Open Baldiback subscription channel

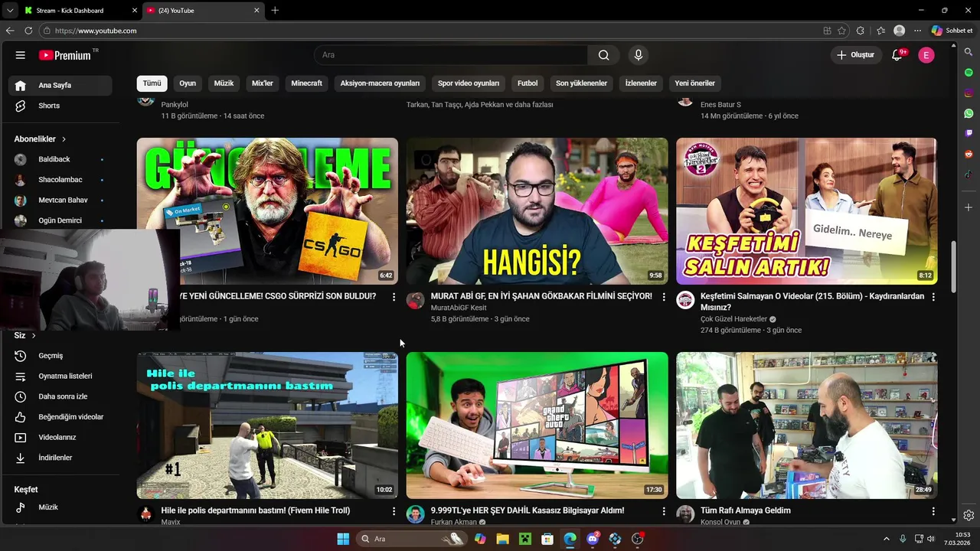click(60, 159)
